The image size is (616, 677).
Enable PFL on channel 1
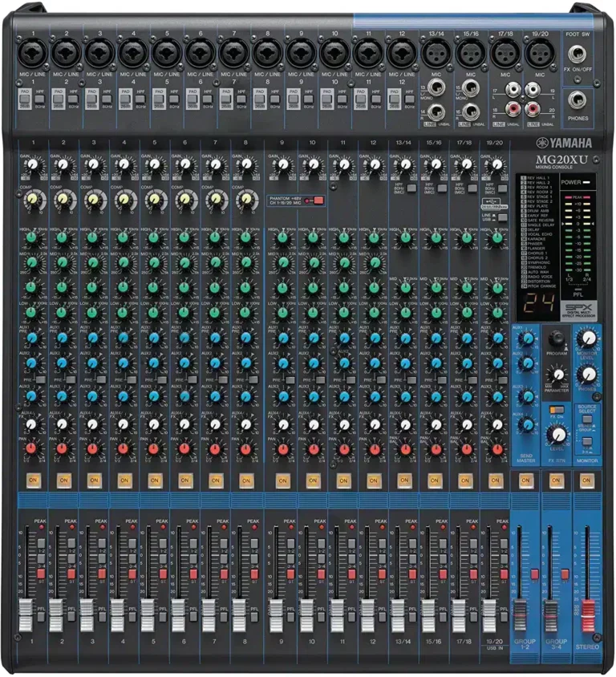41,617
